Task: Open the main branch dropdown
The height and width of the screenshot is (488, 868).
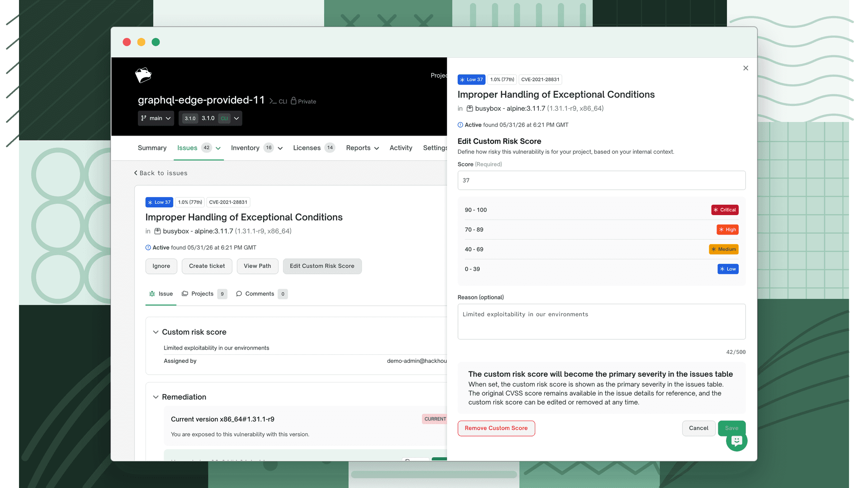Action: [156, 118]
